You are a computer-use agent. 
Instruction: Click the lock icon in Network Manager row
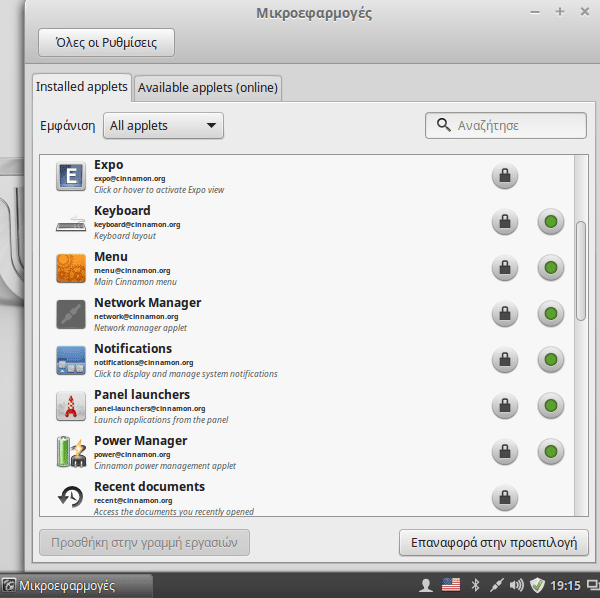tap(505, 314)
